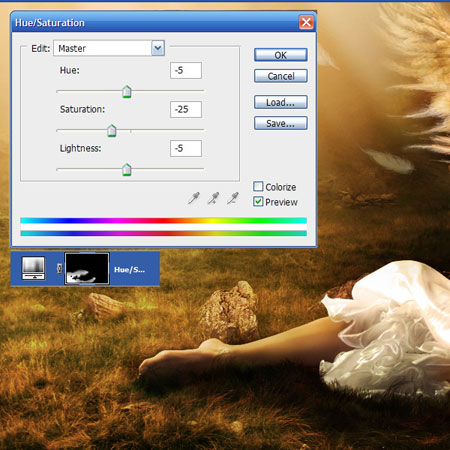Click the Lightness value field
The width and height of the screenshot is (450, 450).
coord(186,148)
